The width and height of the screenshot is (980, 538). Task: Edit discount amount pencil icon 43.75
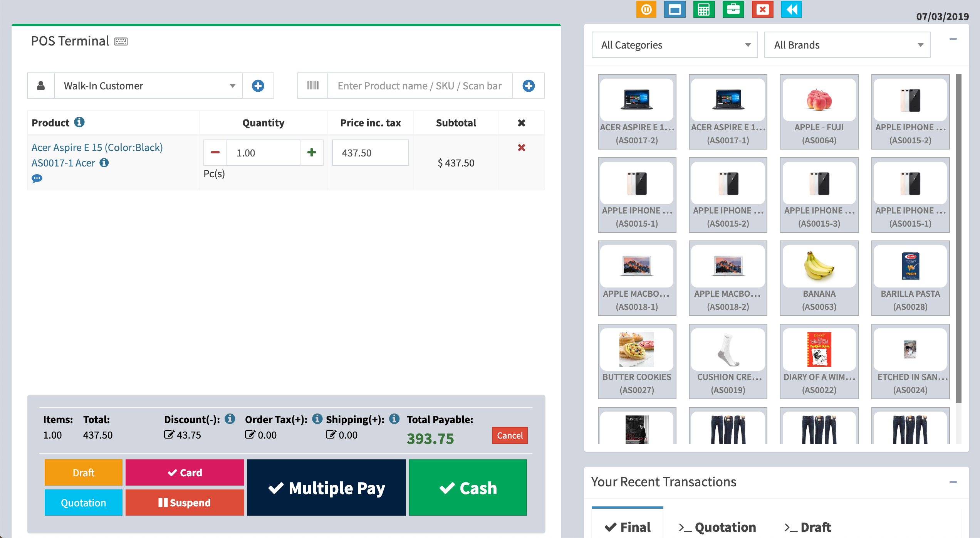169,435
